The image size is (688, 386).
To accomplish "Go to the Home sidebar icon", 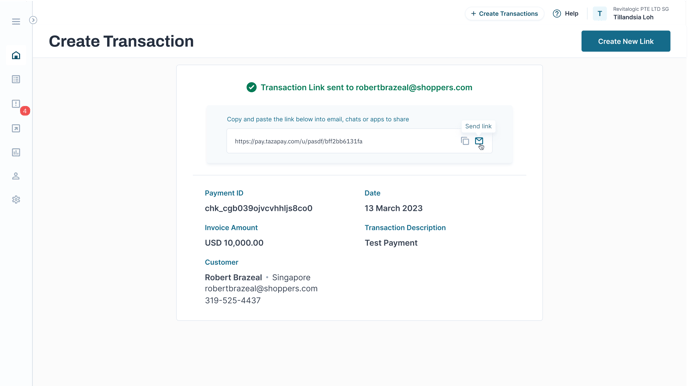I will [x=16, y=55].
